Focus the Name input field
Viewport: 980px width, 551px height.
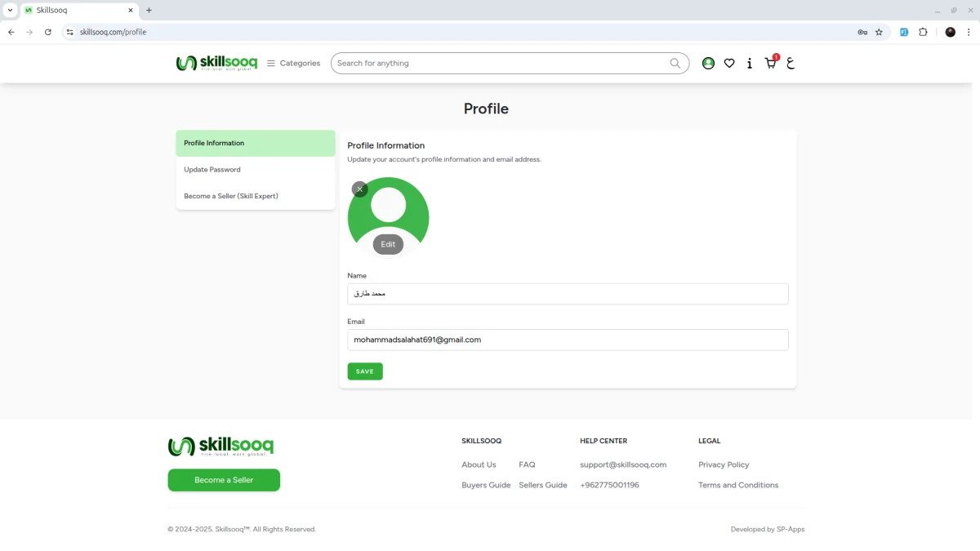568,294
